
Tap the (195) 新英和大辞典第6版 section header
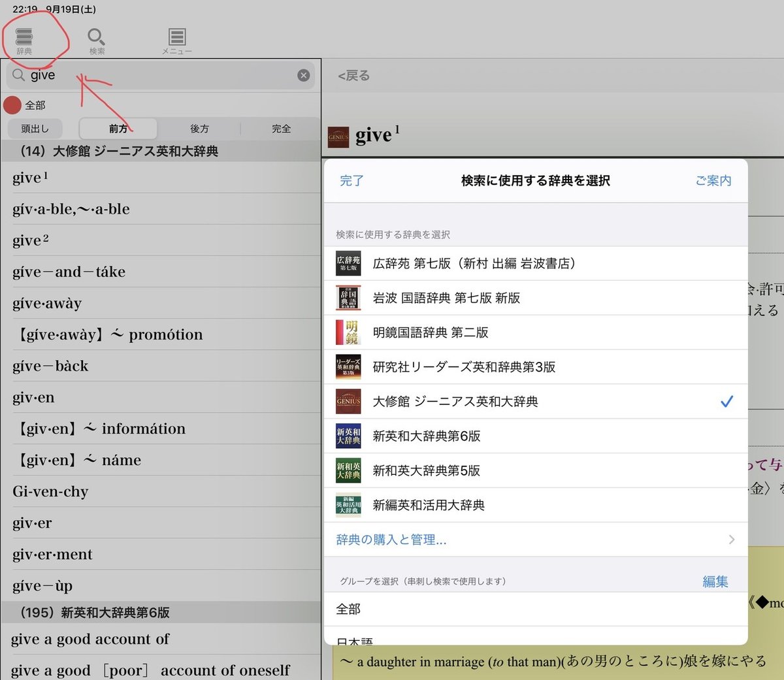click(x=161, y=612)
